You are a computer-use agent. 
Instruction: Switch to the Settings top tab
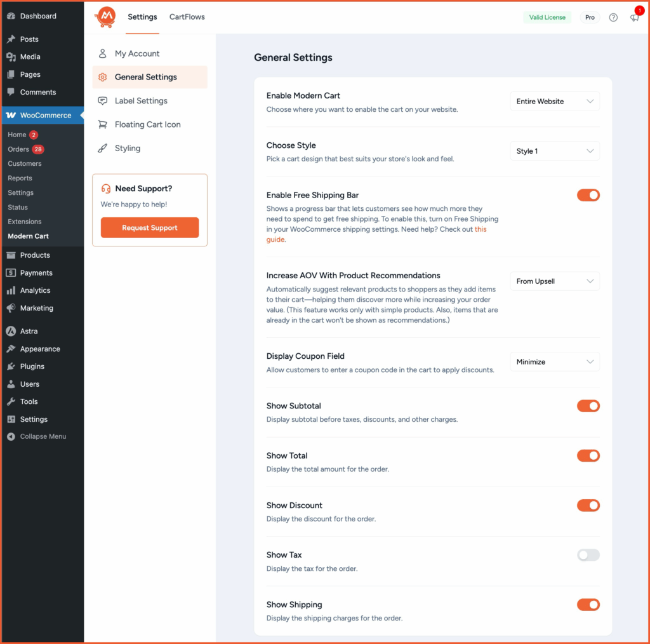(142, 17)
